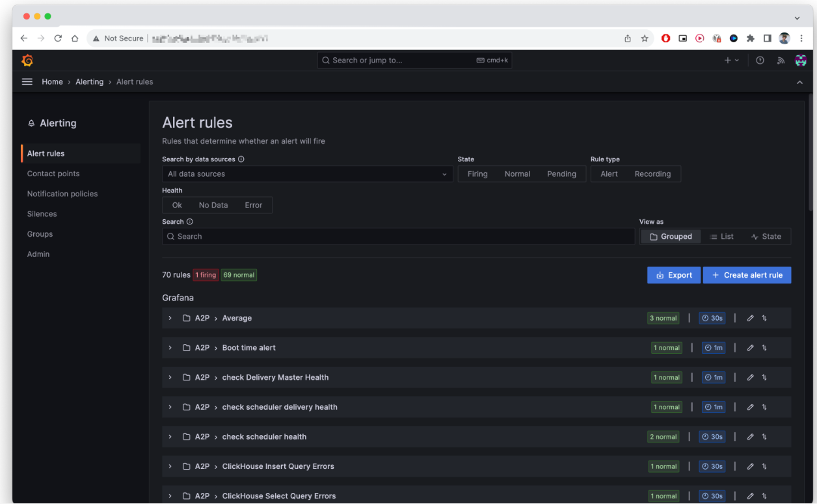Edit check scheduler delivery health folder
The image size is (817, 504).
click(750, 407)
